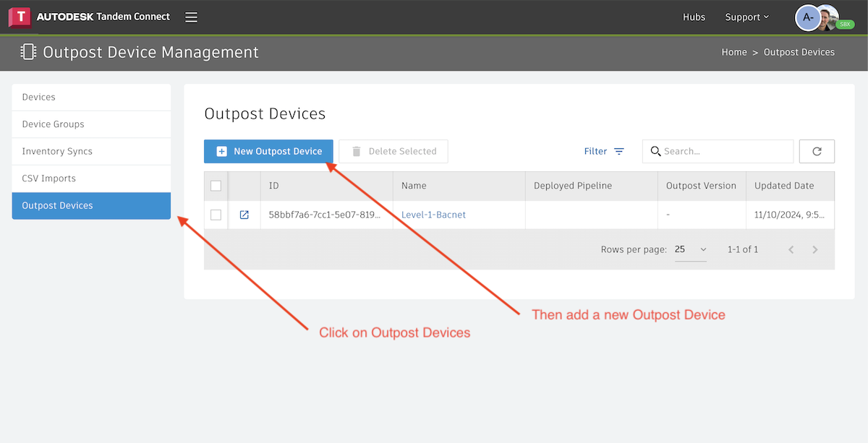Click the Delete Selected button
This screenshot has width=868, height=443.
coord(393,151)
